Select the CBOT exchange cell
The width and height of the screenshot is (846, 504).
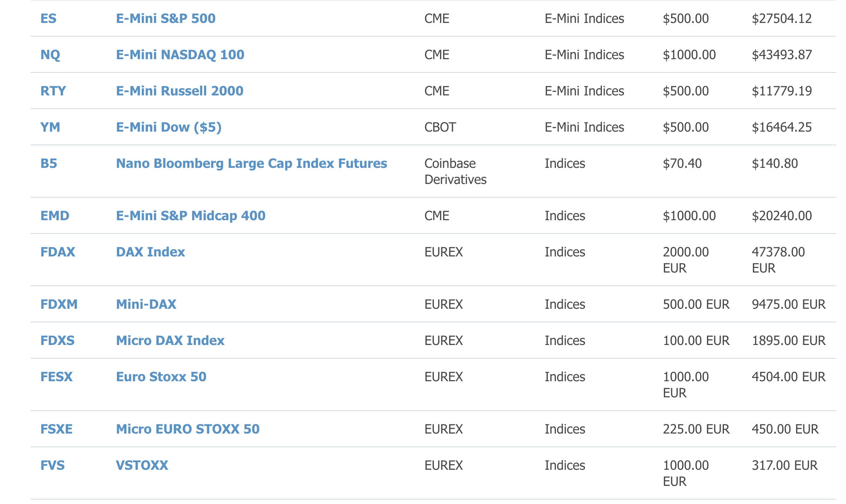point(440,127)
